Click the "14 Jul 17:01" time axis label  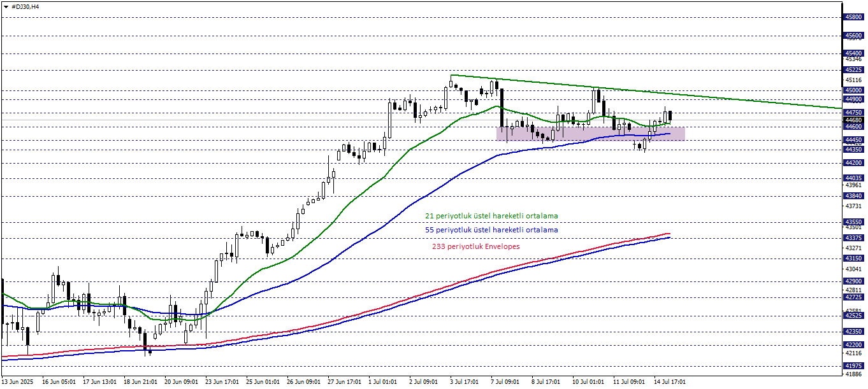[x=669, y=382]
